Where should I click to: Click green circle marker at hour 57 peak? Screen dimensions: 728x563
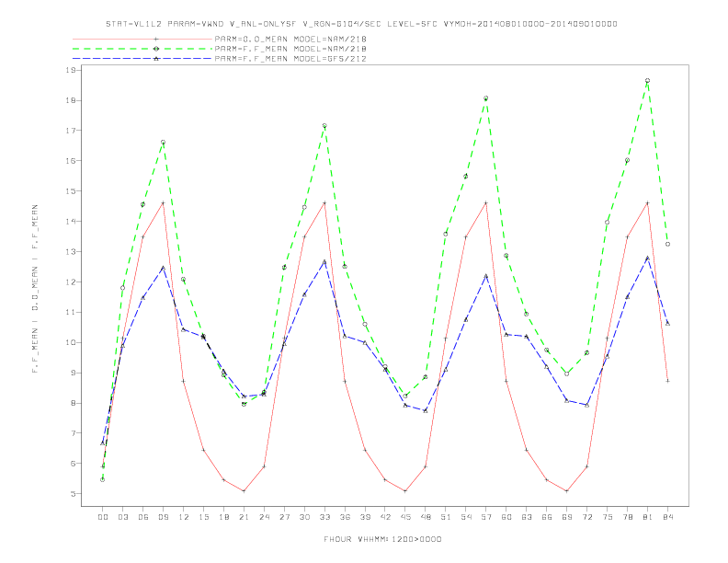tap(486, 98)
